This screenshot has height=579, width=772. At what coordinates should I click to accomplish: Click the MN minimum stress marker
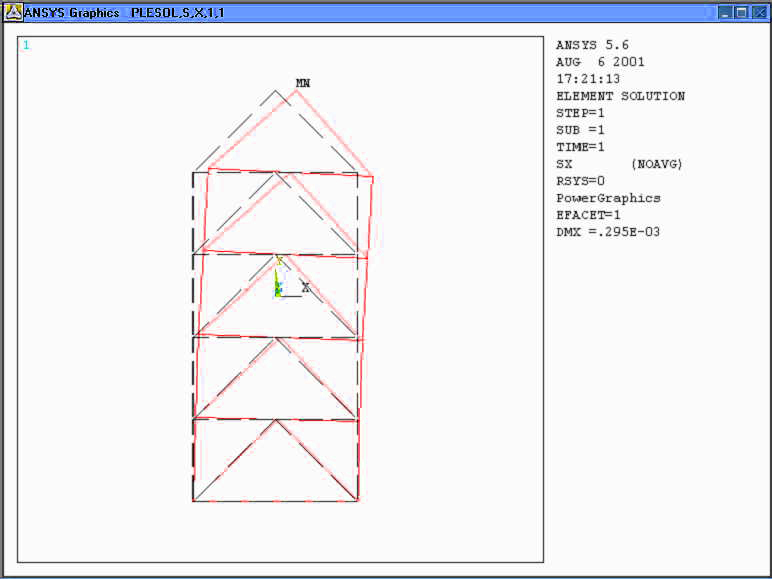coord(303,83)
